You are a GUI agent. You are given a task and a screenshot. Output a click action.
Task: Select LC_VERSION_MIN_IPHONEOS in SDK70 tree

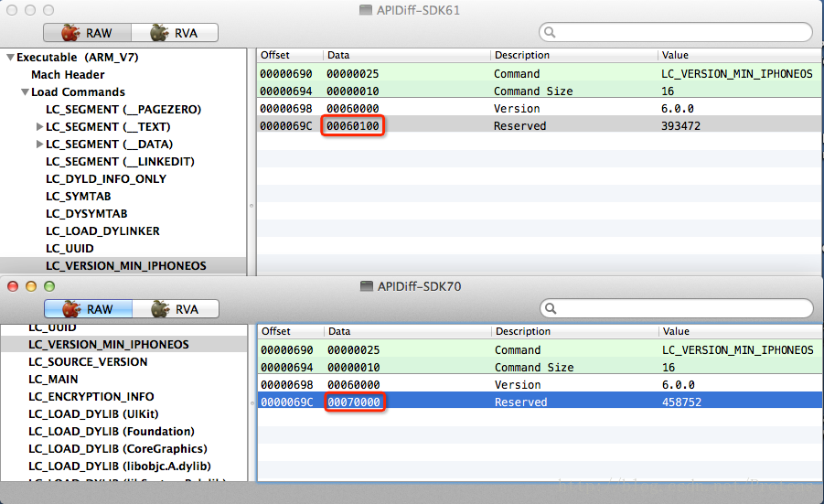coord(109,344)
